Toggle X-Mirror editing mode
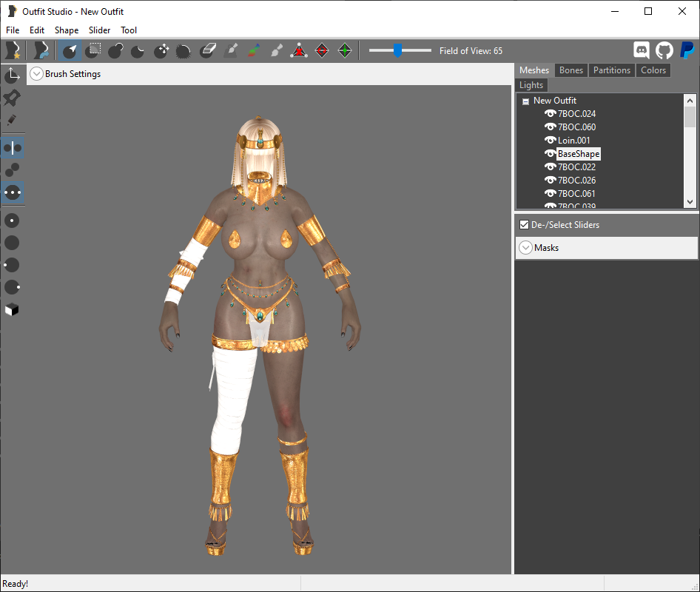The width and height of the screenshot is (700, 592). (x=13, y=147)
